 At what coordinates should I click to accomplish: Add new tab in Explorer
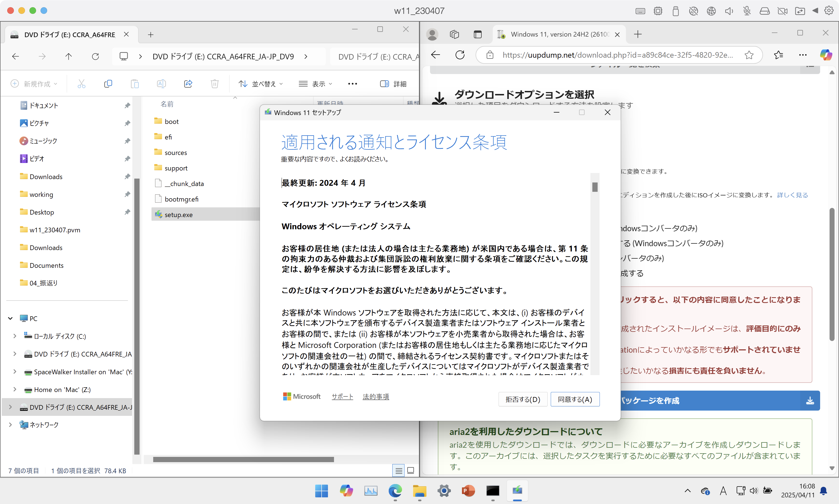[151, 35]
